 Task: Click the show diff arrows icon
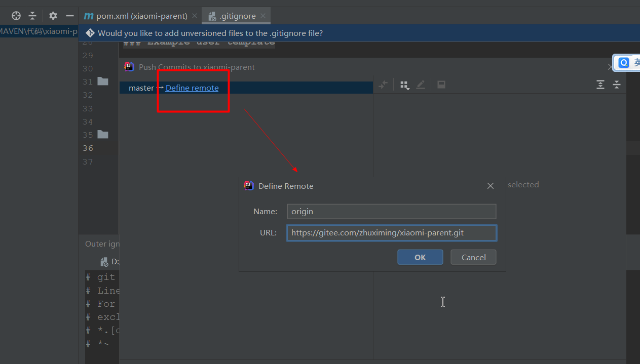tap(384, 85)
